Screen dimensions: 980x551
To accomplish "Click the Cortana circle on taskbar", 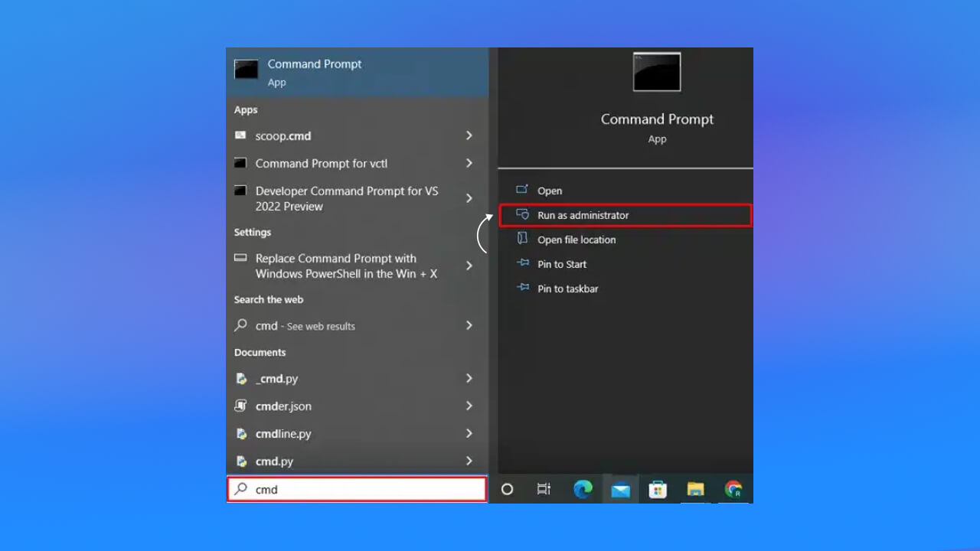I will pyautogui.click(x=507, y=489).
